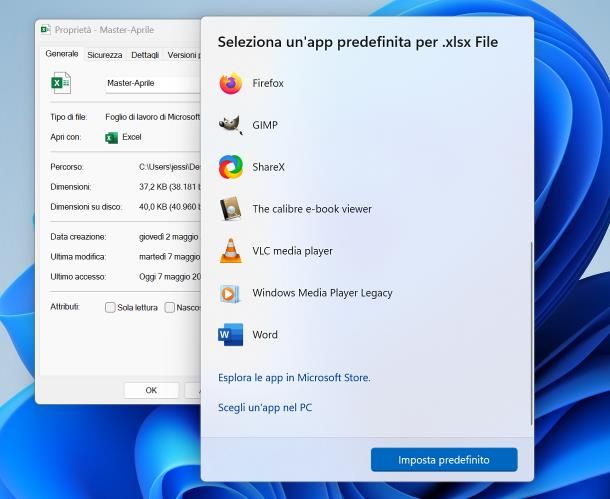610x499 pixels.
Task: Open Scegli un'app nel PC link
Action: click(265, 408)
